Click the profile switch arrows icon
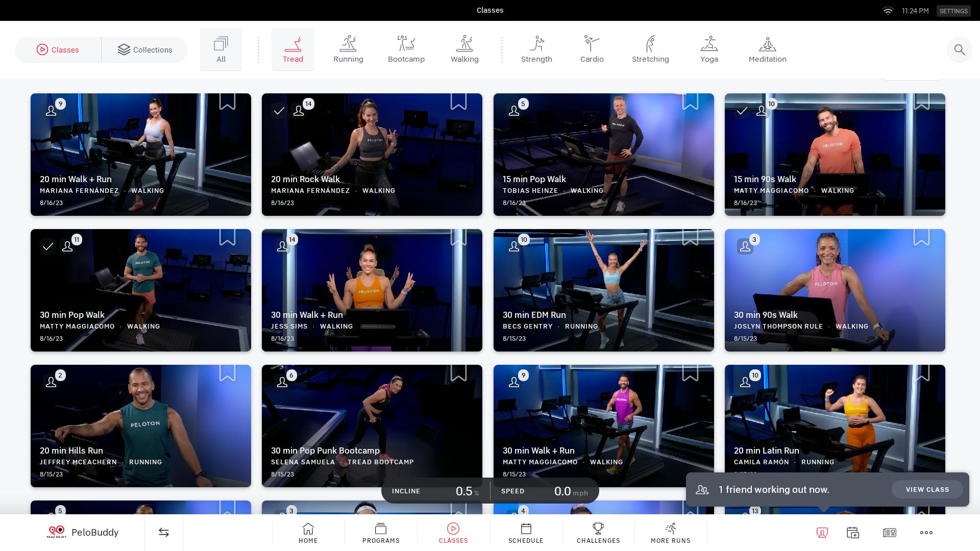 click(x=163, y=532)
